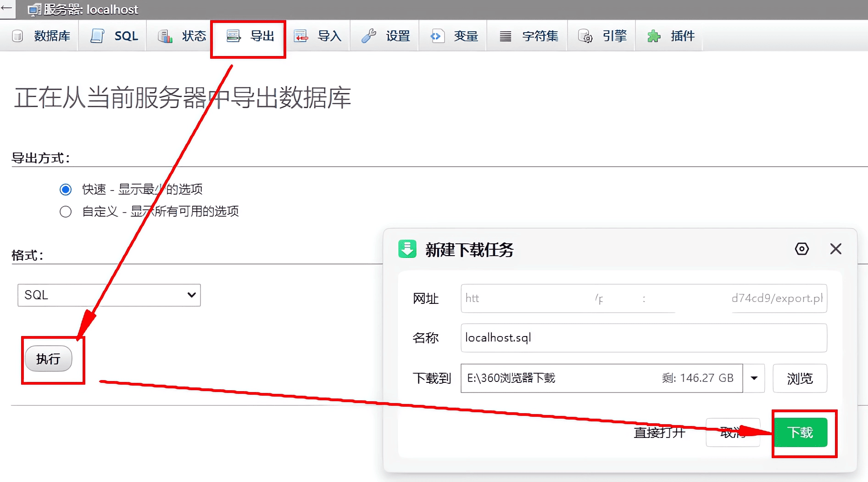Screen dimensions: 868x482
Task: Click the engine icon next to 引擎
Action: [x=585, y=36]
